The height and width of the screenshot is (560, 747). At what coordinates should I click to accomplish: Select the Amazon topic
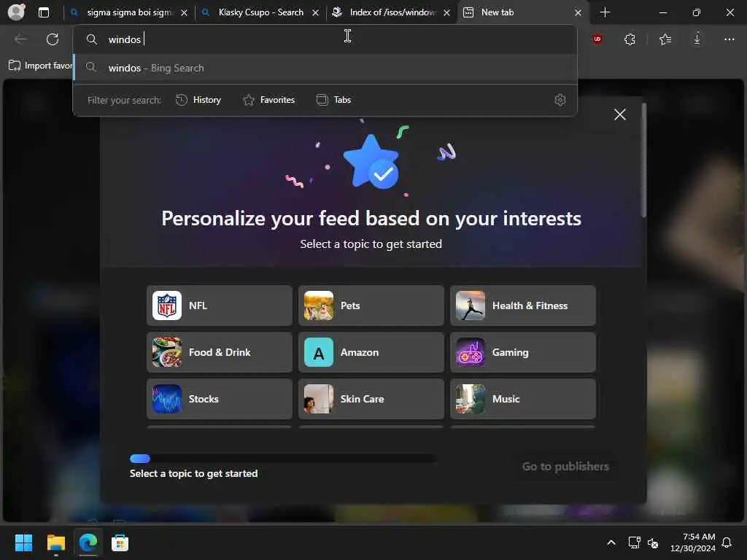(x=371, y=352)
